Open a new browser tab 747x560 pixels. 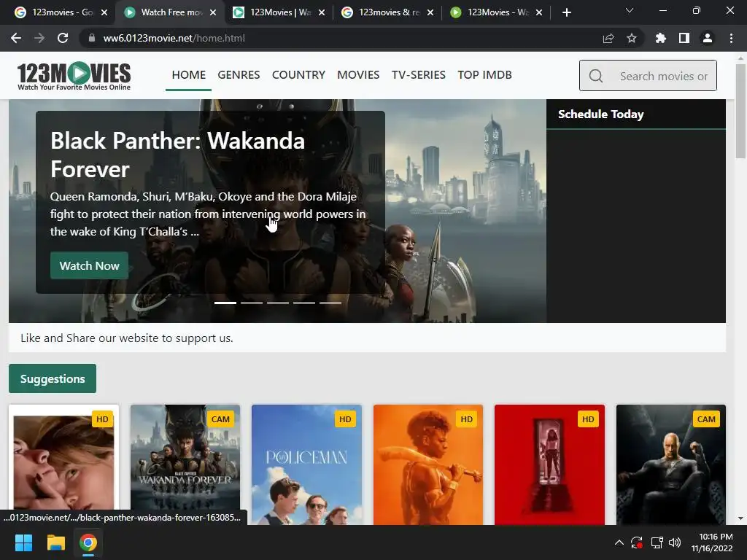tap(566, 12)
